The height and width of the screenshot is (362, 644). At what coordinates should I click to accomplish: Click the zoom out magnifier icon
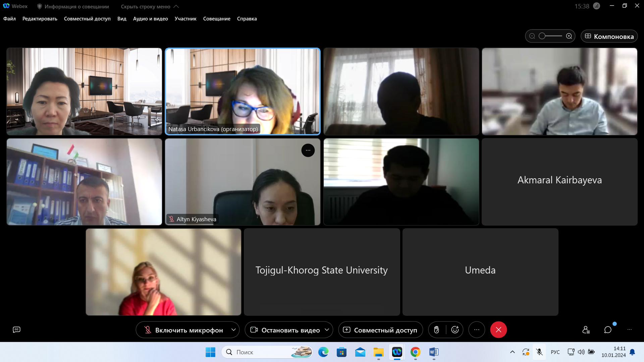[532, 36]
